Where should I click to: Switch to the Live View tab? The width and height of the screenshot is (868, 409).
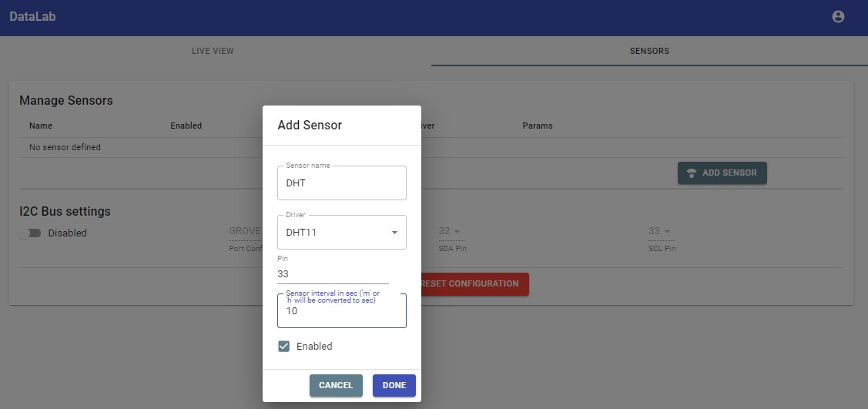213,52
